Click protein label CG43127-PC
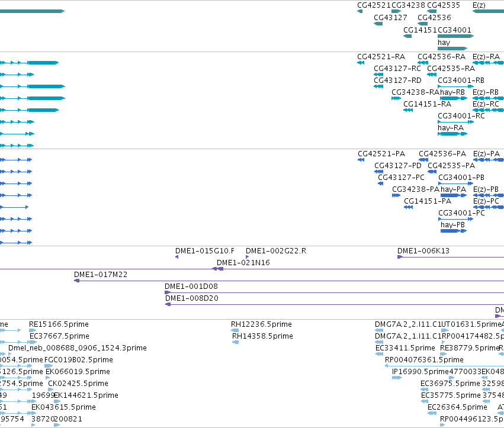Viewport: 504px width, 428px height. tap(401, 178)
